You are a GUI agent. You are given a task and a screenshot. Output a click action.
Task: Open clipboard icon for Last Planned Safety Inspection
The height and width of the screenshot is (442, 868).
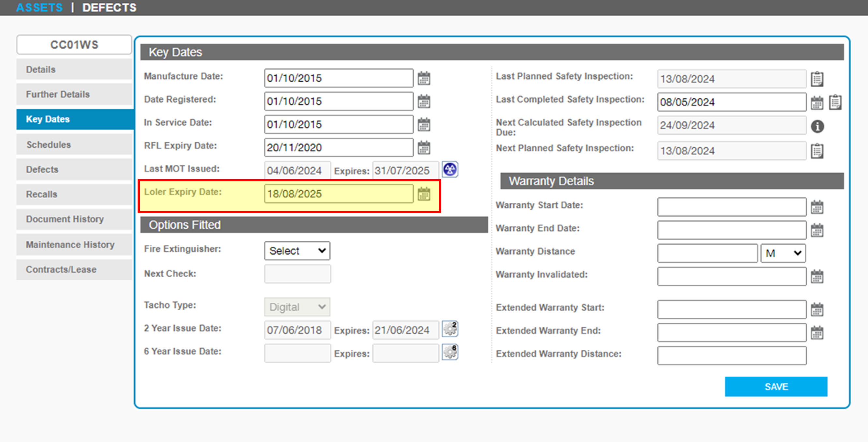coord(817,79)
